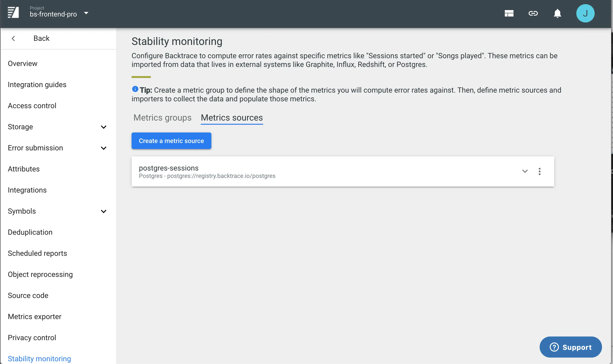Image resolution: width=613 pixels, height=364 pixels.
Task: Open the user avatar J menu
Action: 585,13
